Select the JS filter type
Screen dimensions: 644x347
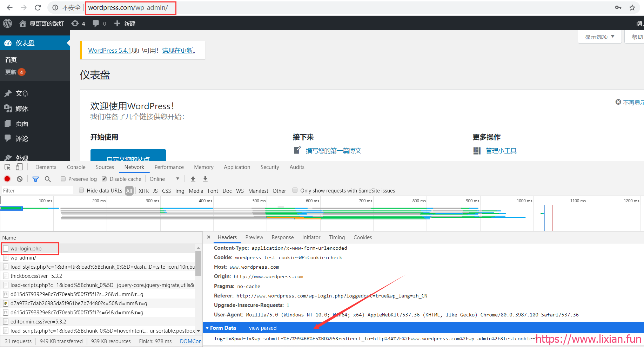[155, 191]
